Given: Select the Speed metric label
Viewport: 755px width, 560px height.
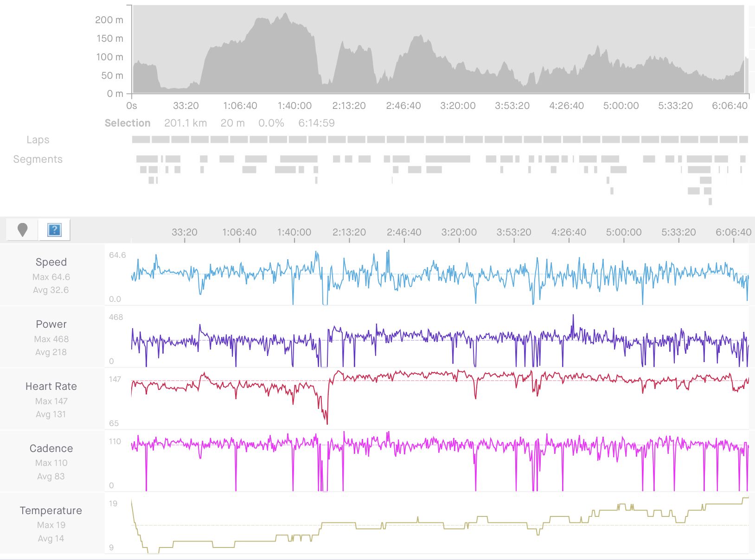Looking at the screenshot, I should (x=51, y=262).
